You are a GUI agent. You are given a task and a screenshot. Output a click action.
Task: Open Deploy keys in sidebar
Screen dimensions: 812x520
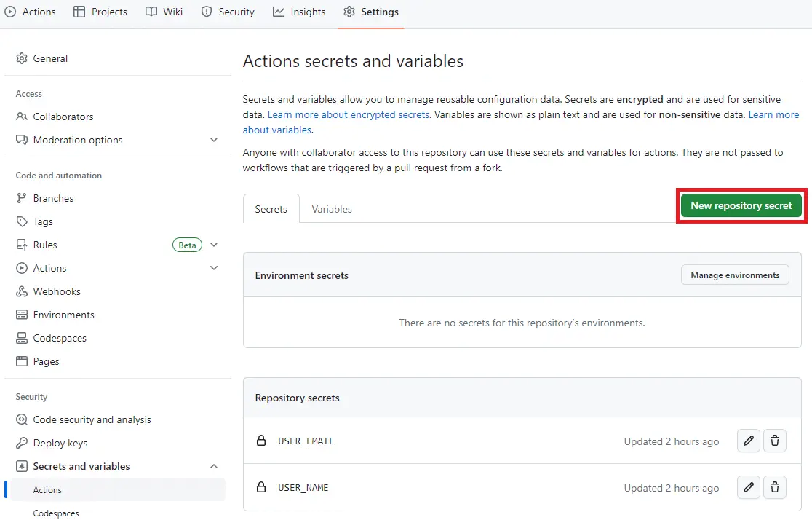[60, 443]
